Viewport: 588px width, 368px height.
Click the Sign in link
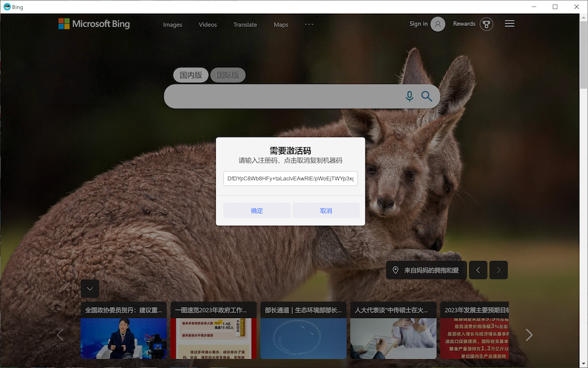click(418, 24)
